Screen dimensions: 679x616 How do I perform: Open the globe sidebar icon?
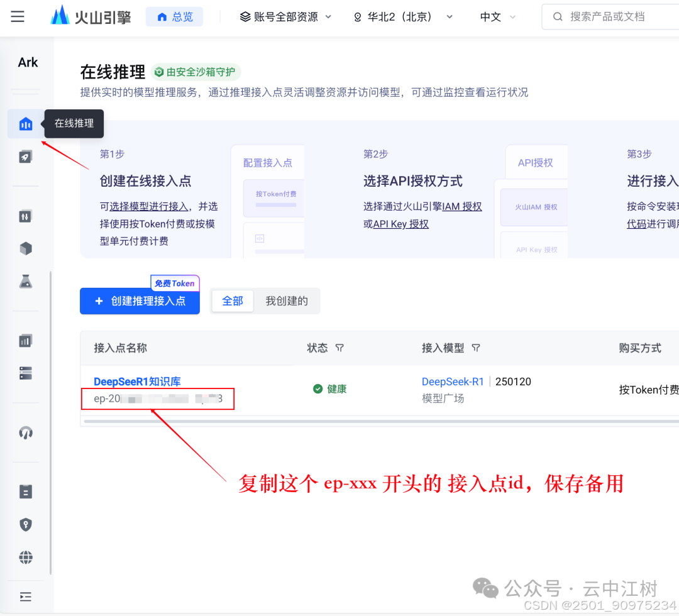pos(26,557)
